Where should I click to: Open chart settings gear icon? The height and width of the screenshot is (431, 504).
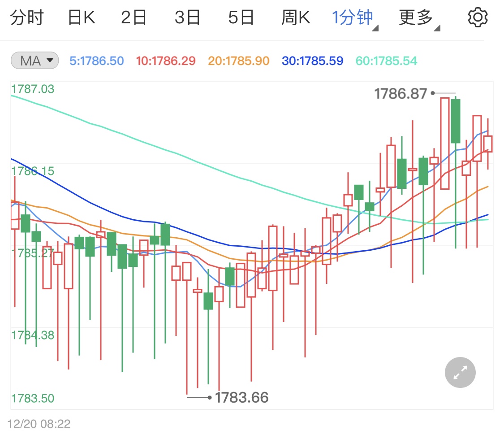point(478,17)
